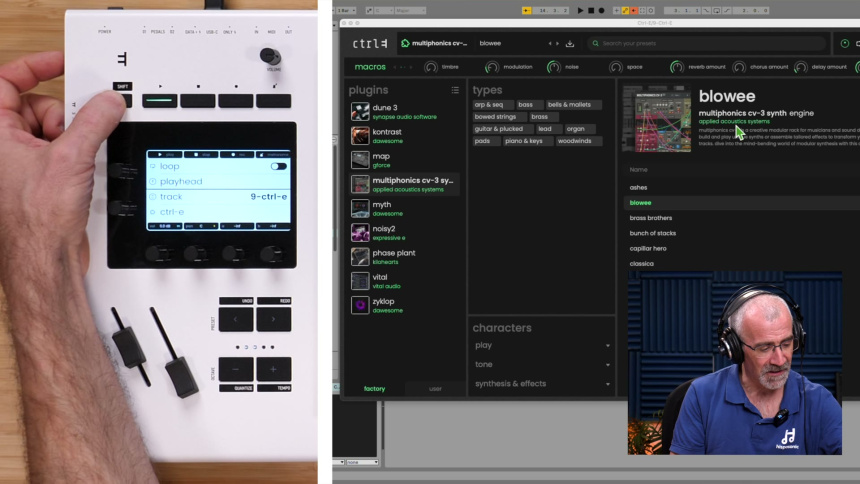Select the vital plugin
860x484 pixels.
tap(405, 280)
